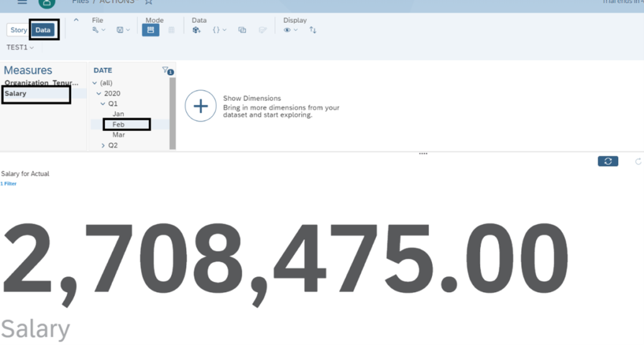Click the plus Show Dimensions button
This screenshot has width=644, height=345.
click(x=201, y=106)
